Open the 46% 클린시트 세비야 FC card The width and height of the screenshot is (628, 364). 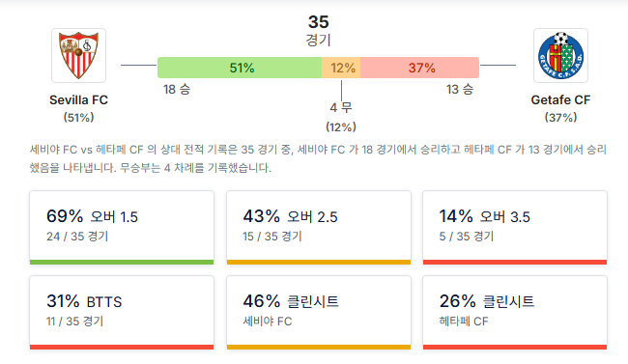coord(319,312)
